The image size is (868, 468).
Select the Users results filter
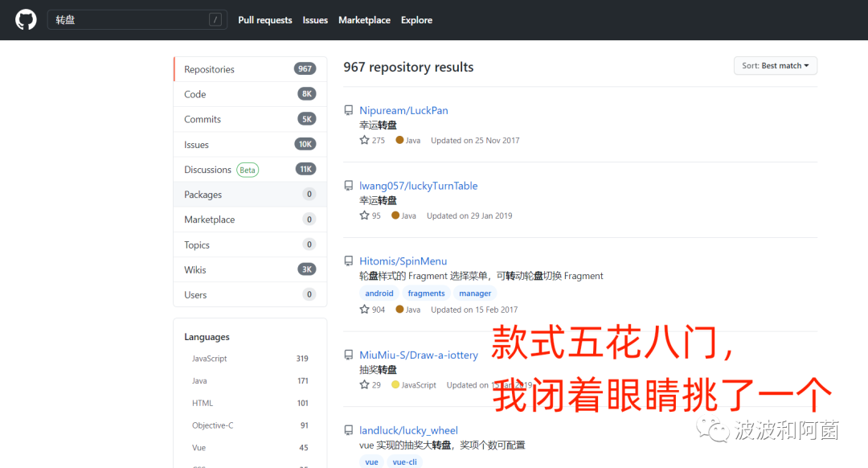coord(250,294)
